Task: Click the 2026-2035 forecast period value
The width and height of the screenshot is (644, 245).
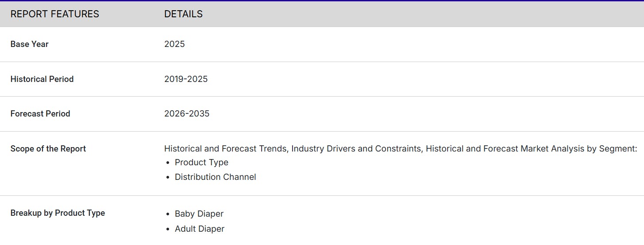Action: tap(187, 114)
